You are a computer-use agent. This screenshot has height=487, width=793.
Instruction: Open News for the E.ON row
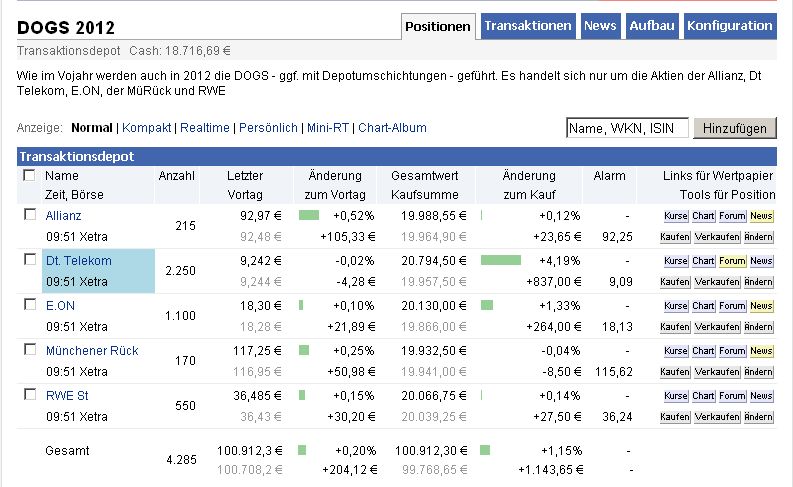761,306
